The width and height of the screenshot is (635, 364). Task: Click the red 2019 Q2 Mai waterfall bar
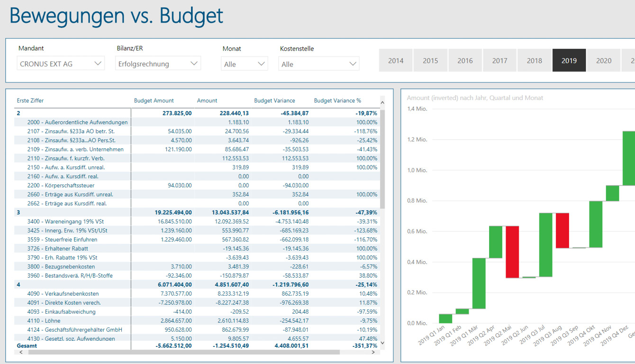[512, 252]
